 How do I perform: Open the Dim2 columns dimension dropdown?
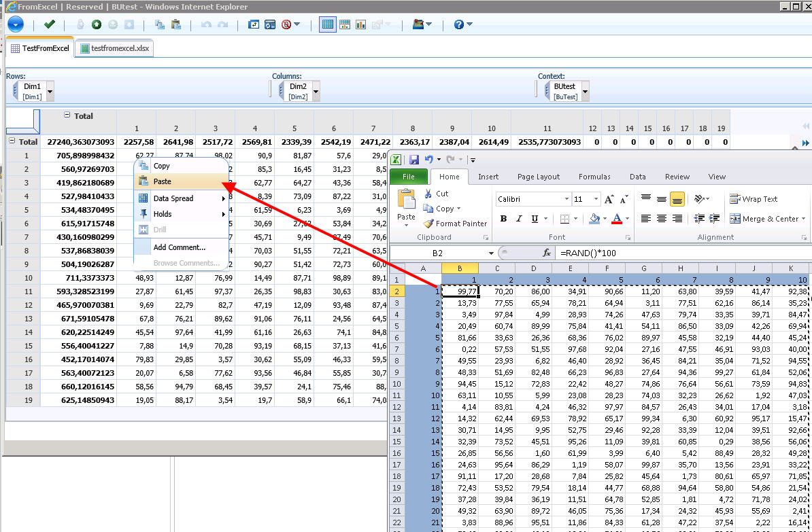tap(316, 92)
